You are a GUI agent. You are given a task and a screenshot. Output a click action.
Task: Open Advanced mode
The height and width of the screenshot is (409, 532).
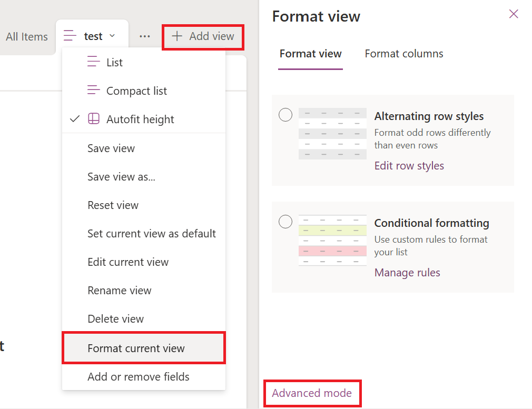[312, 393]
